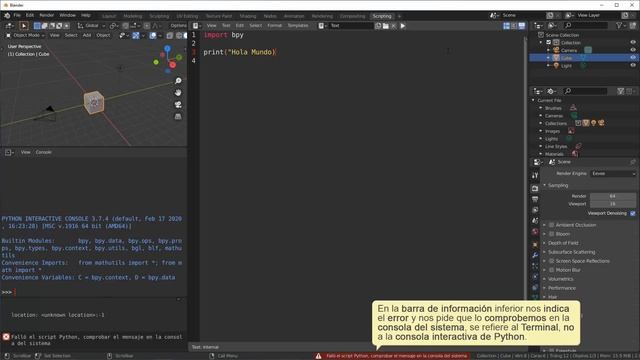Enable Bloom checkbox
The image size is (640, 360).
point(551,234)
